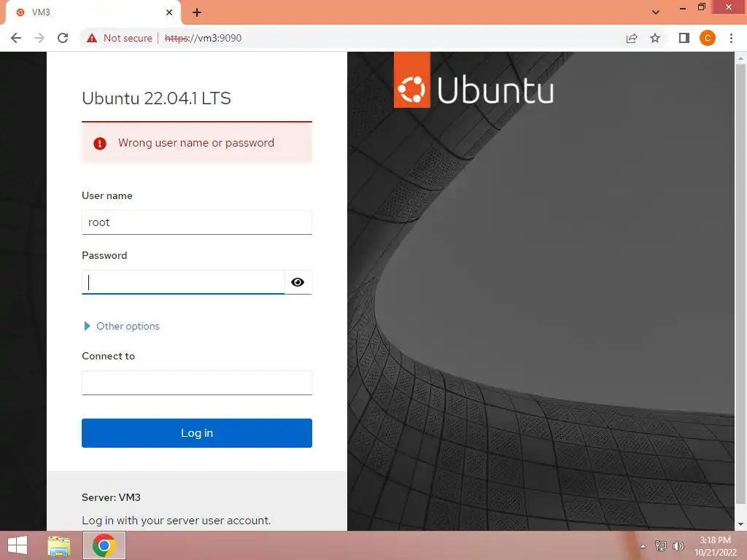Open the tab search chevron
This screenshot has width=747, height=560.
click(x=656, y=12)
